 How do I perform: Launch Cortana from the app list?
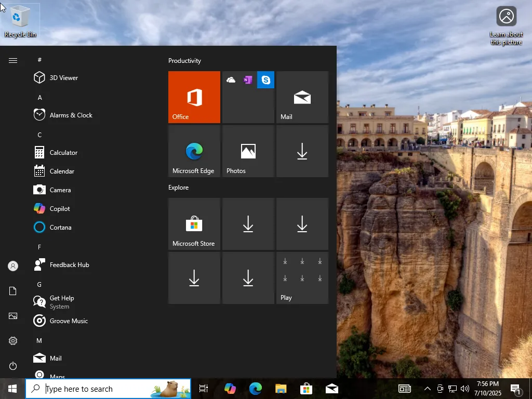(91, 227)
